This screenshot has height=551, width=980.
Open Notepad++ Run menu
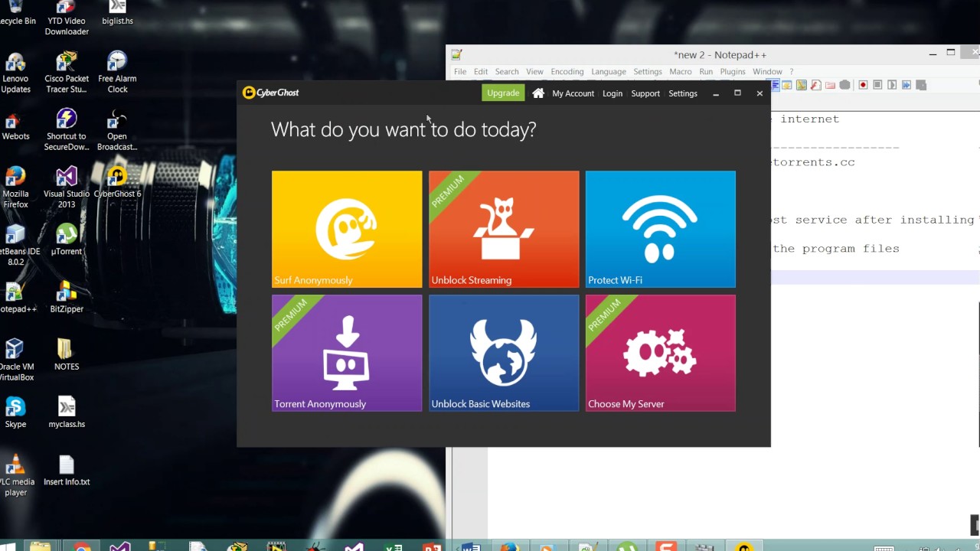click(x=706, y=71)
